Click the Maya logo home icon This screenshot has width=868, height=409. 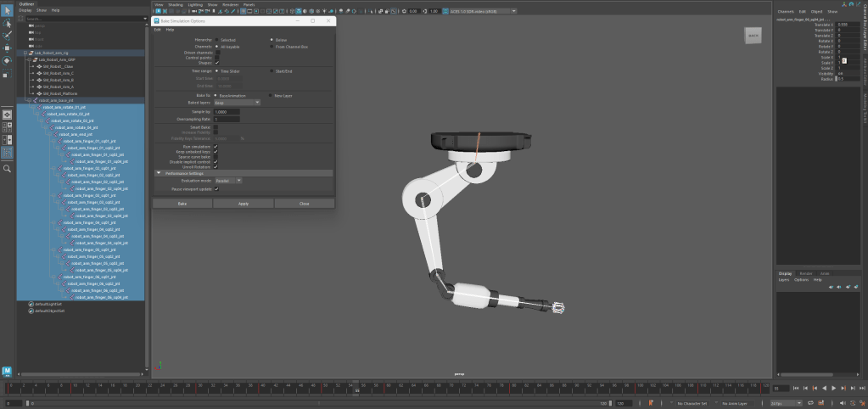[x=7, y=371]
